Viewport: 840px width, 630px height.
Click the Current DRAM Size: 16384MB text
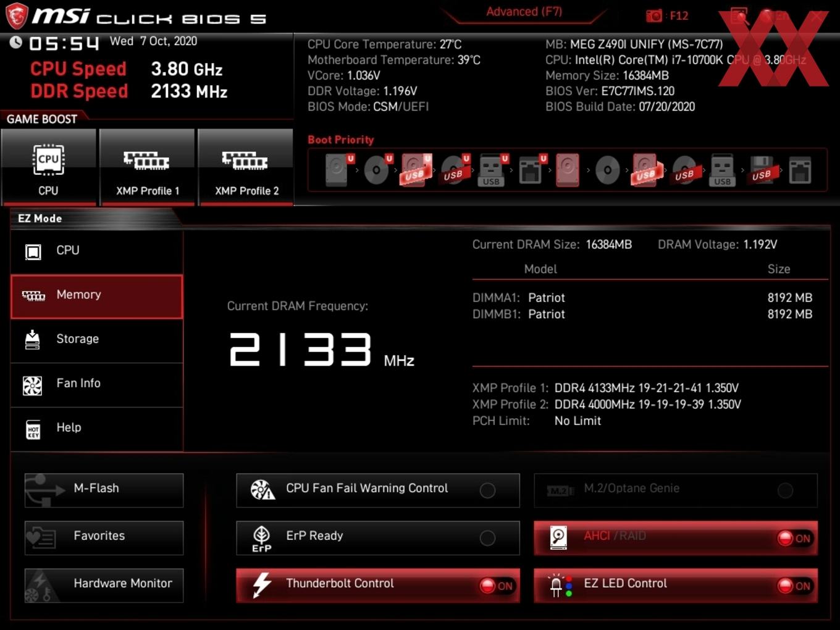click(552, 245)
